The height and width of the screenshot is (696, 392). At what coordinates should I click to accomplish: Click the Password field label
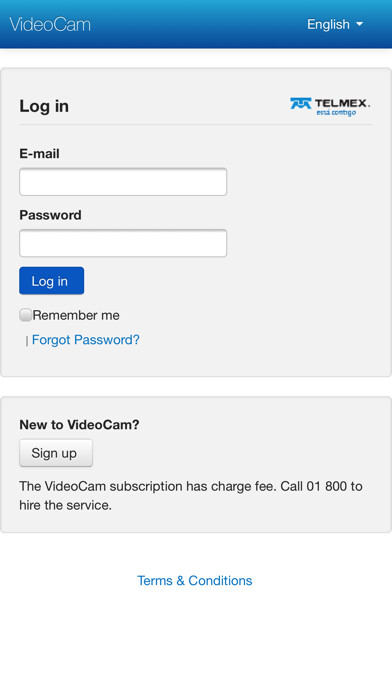pyautogui.click(x=50, y=215)
